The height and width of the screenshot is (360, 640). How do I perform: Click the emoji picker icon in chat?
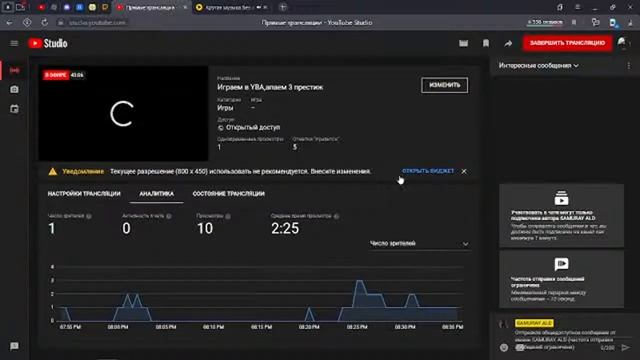coord(504,347)
